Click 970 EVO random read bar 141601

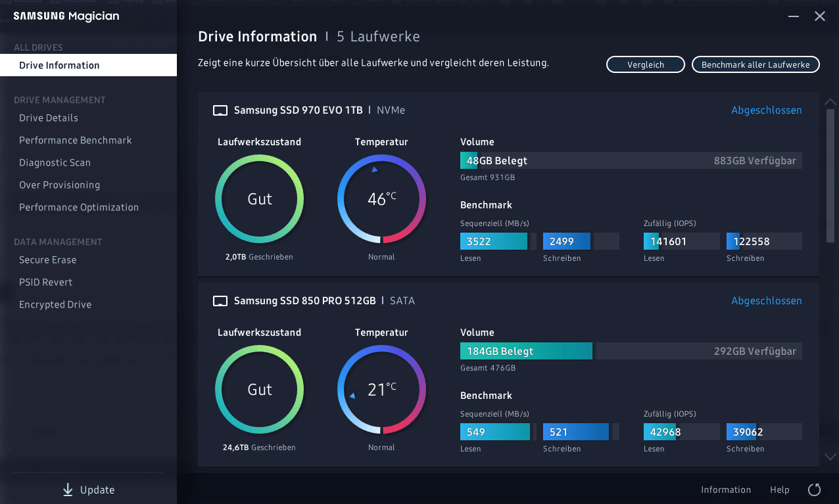682,241
